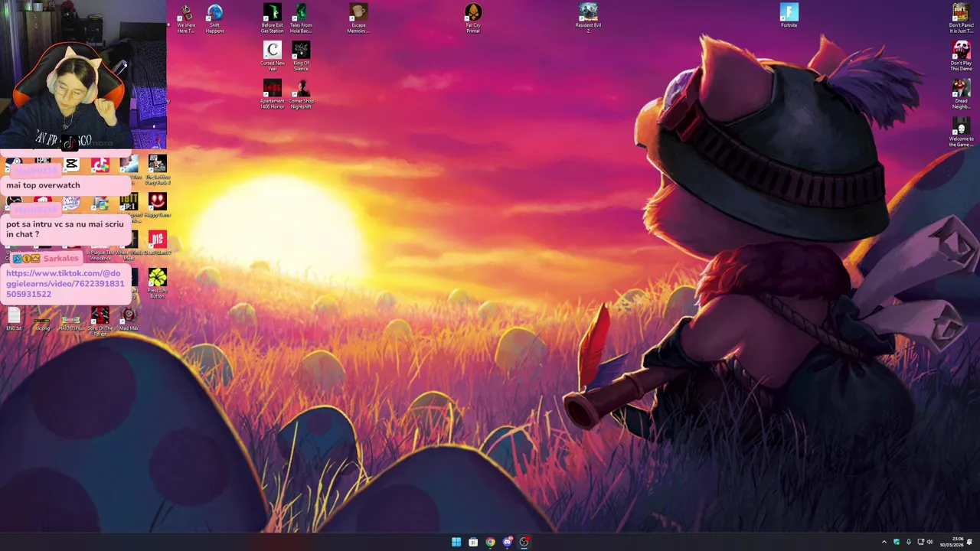Open the Don't Play This Demo shortcut
Image resolution: width=980 pixels, height=551 pixels.
click(961, 56)
